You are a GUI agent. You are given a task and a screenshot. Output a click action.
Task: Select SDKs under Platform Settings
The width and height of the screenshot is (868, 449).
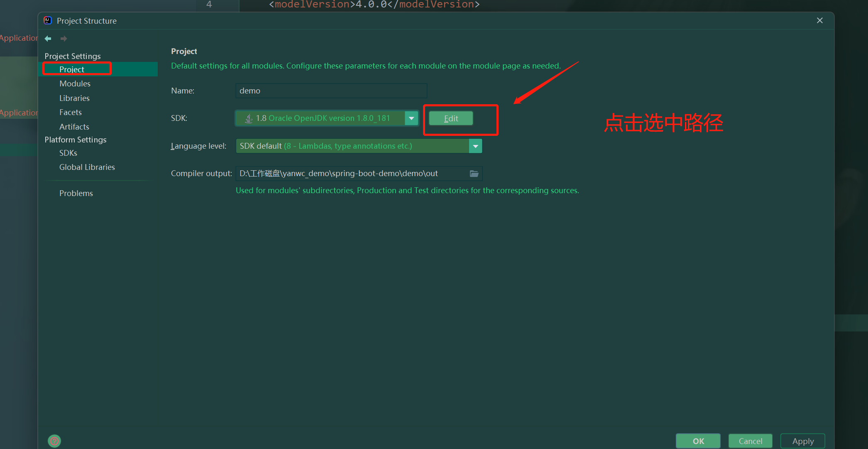coord(68,153)
